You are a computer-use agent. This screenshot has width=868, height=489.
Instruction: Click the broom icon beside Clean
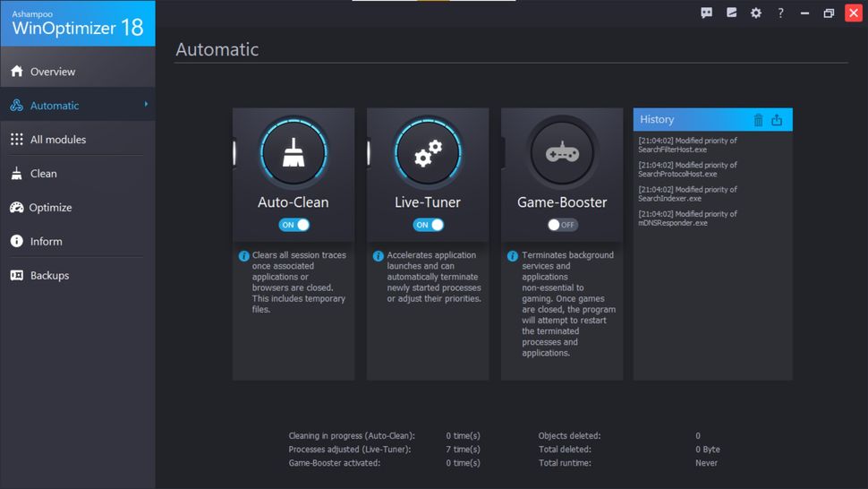click(x=17, y=174)
